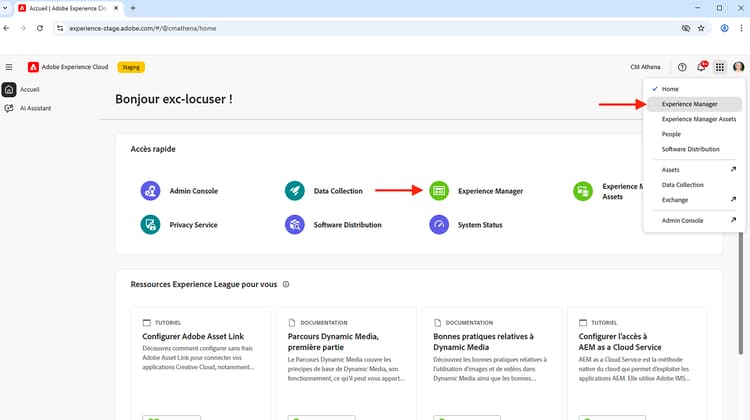Switch to the Accueil Adobe Experience Cloud tab
Screen dimensions: 750x420
[68, 8]
